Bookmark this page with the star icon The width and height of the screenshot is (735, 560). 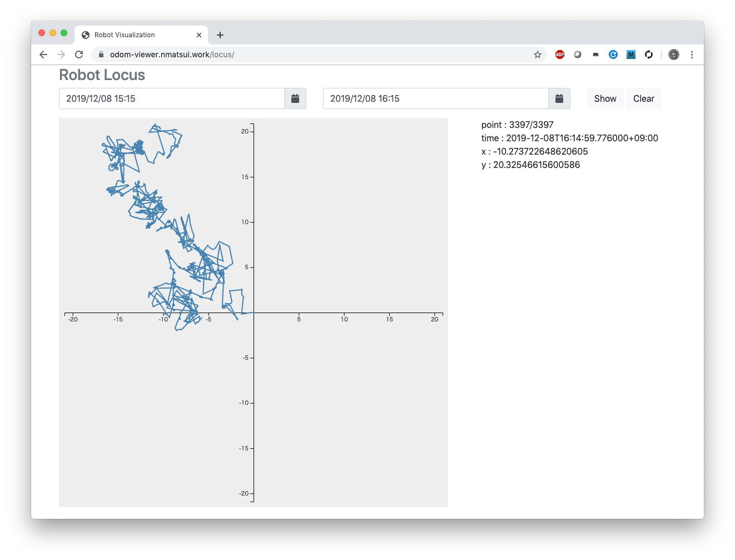tap(538, 54)
